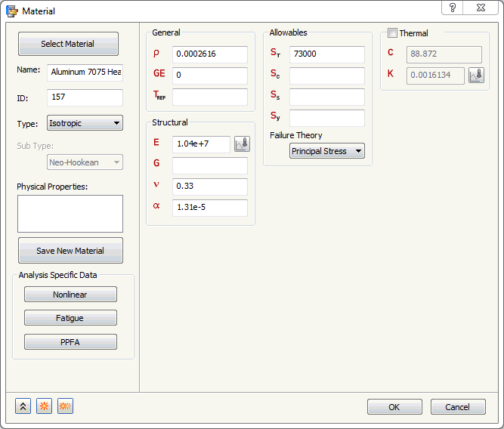Click the temperature-dependent graph icon beside E field

(x=242, y=144)
